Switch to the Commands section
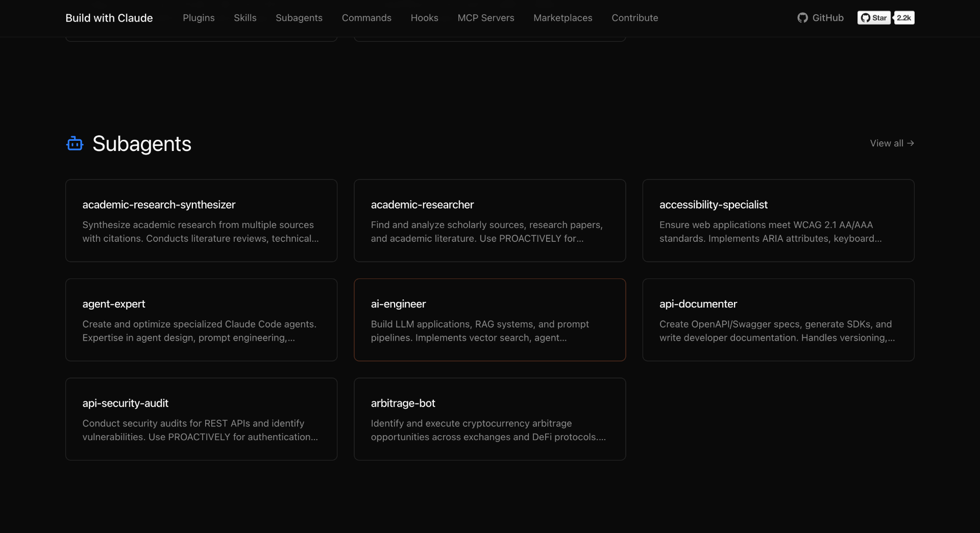This screenshot has height=533, width=980. coord(366,18)
